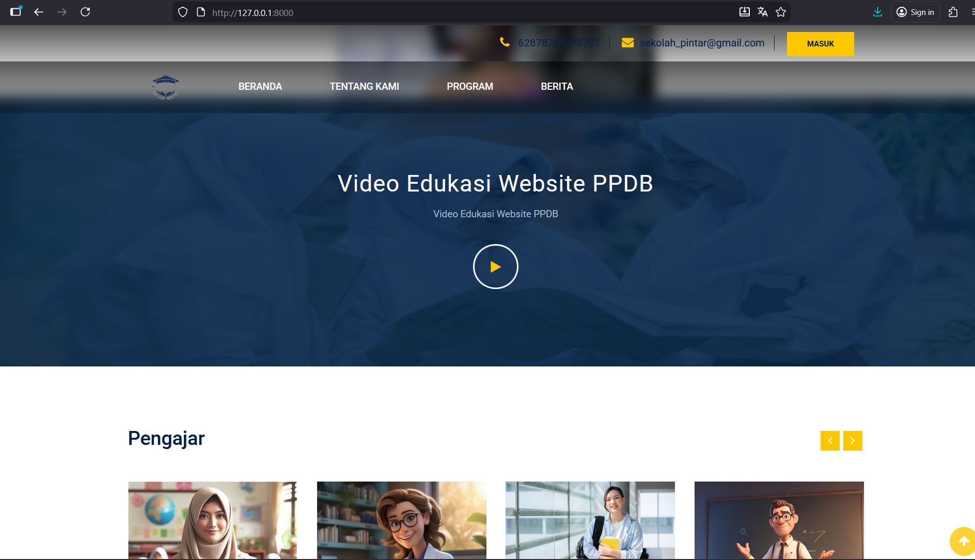Go back with the browser back arrow
The height and width of the screenshot is (560, 975).
click(x=39, y=12)
